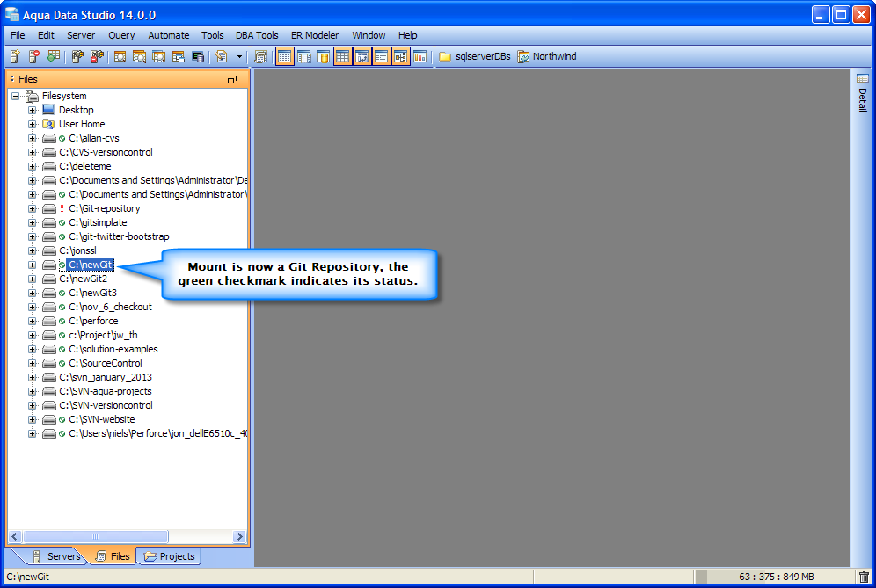Open the Tools menu
The image size is (876, 588).
click(212, 35)
